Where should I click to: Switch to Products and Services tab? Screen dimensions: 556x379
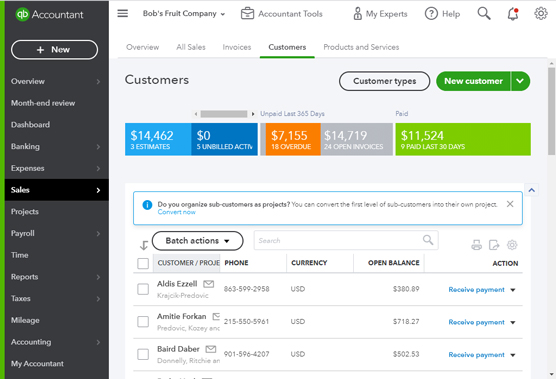click(361, 47)
